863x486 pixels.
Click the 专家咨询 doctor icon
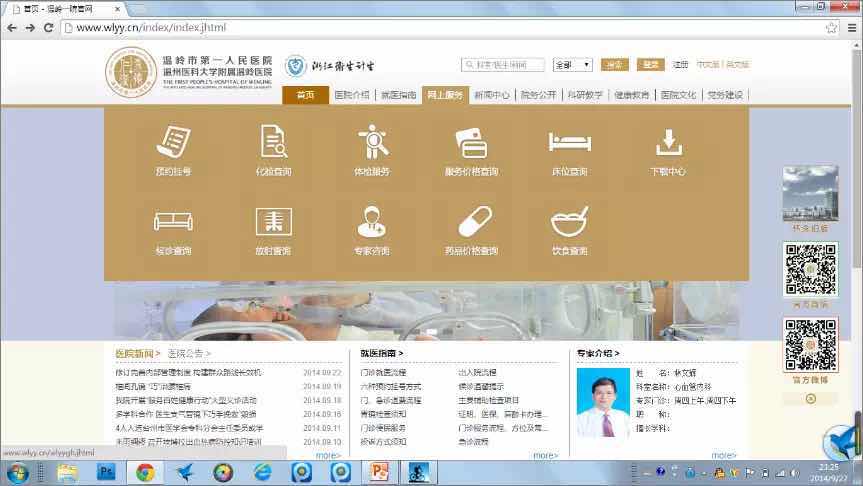point(372,222)
